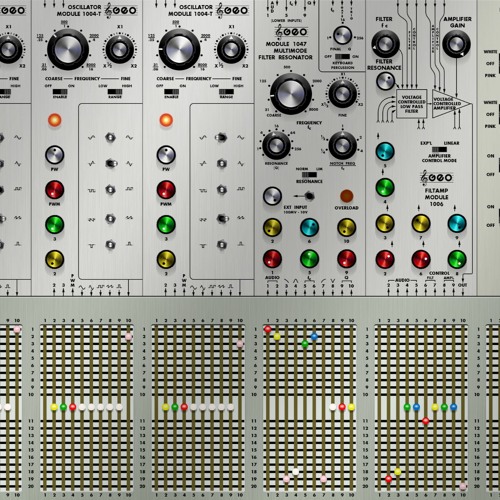Click the PW knob on the first Oscillator 1004-T
The height and width of the screenshot is (500, 500).
coord(55,155)
